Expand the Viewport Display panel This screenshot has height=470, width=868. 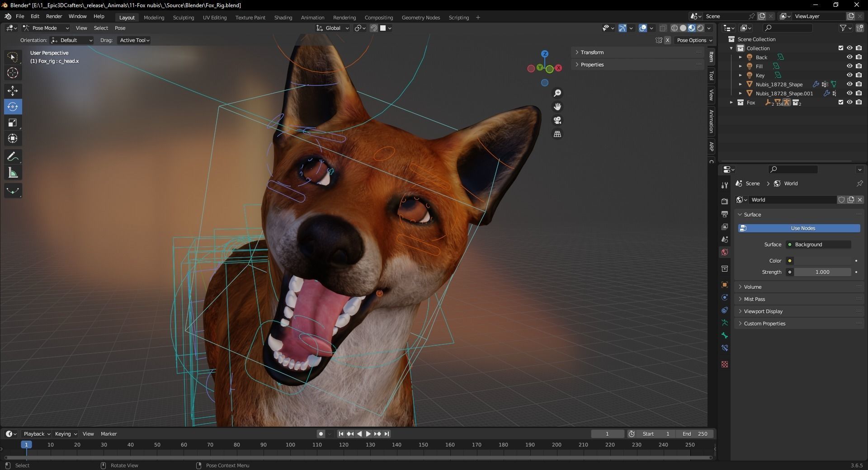point(763,311)
